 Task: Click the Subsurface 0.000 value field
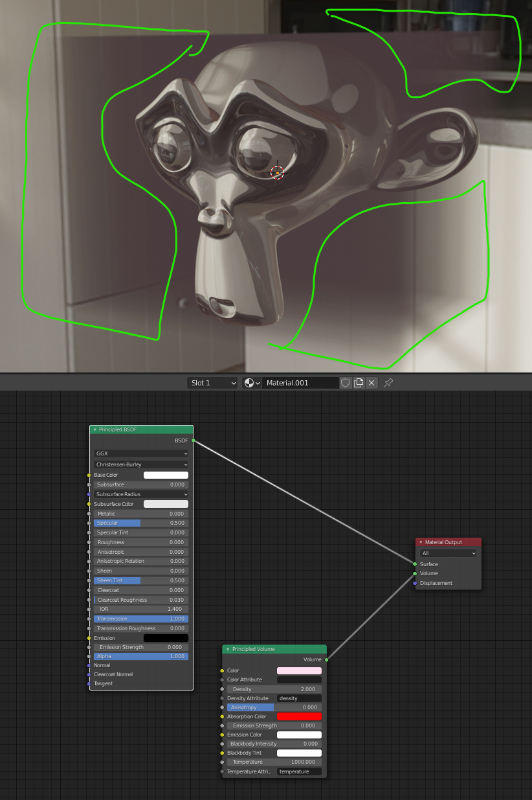click(x=141, y=485)
